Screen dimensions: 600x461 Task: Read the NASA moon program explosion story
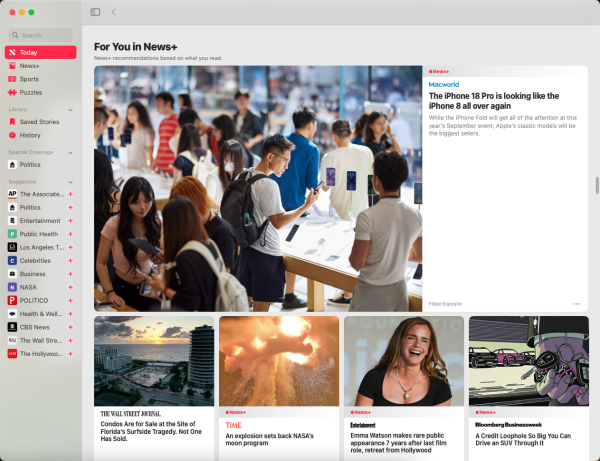click(269, 440)
